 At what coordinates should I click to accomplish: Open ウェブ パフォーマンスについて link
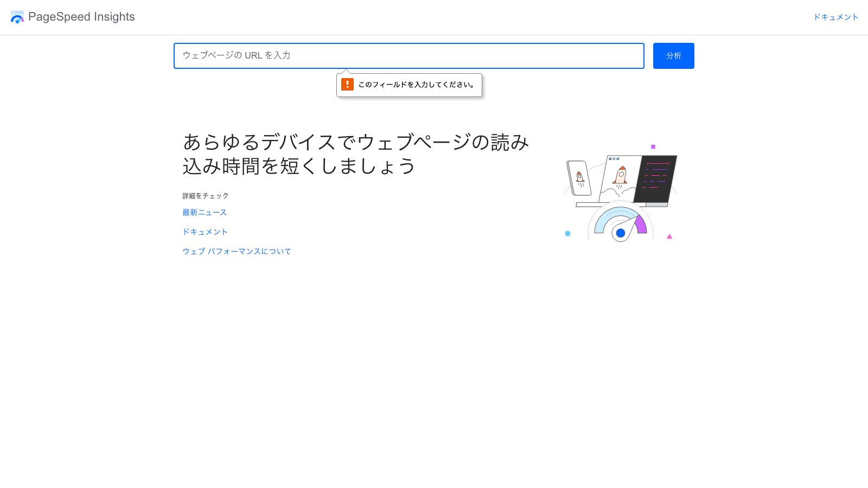pyautogui.click(x=237, y=251)
